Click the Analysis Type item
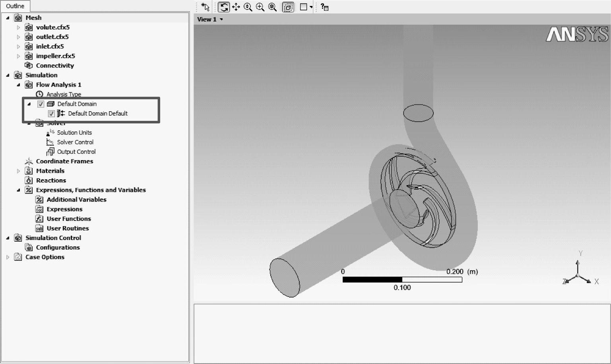This screenshot has width=611, height=364. [64, 94]
